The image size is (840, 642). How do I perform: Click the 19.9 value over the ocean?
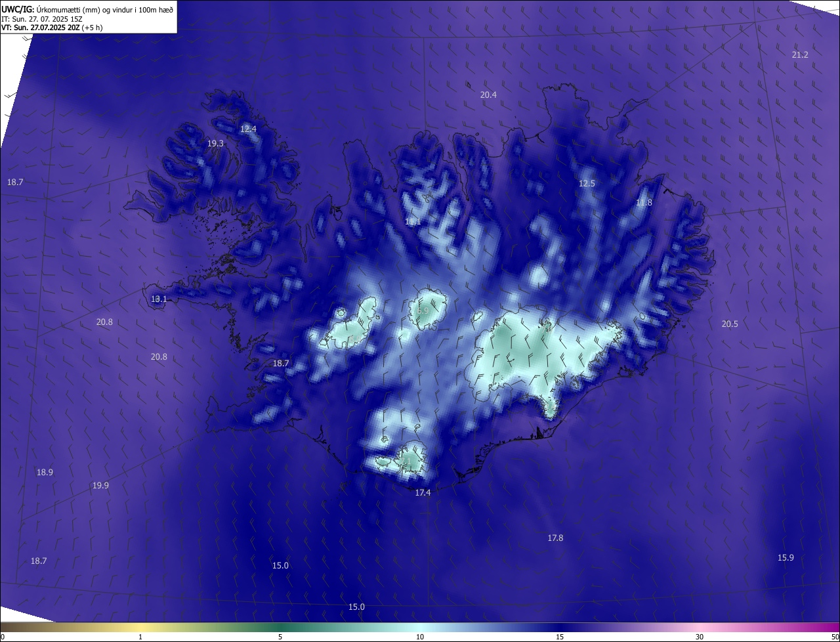pos(100,485)
